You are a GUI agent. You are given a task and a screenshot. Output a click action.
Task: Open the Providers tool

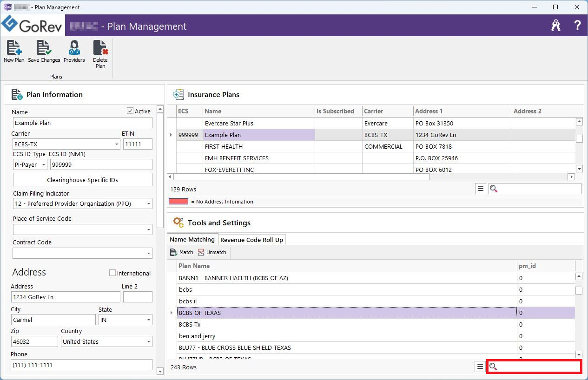click(x=74, y=51)
